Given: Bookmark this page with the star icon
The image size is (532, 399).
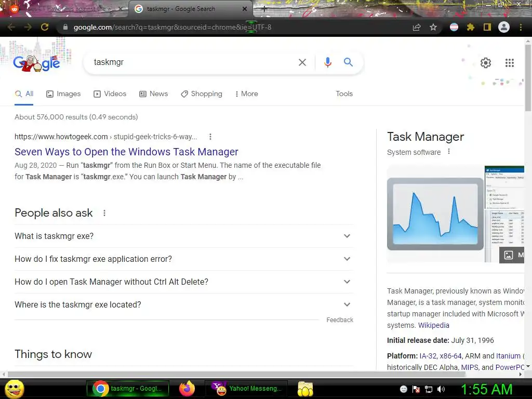Looking at the screenshot, I should pyautogui.click(x=433, y=27).
